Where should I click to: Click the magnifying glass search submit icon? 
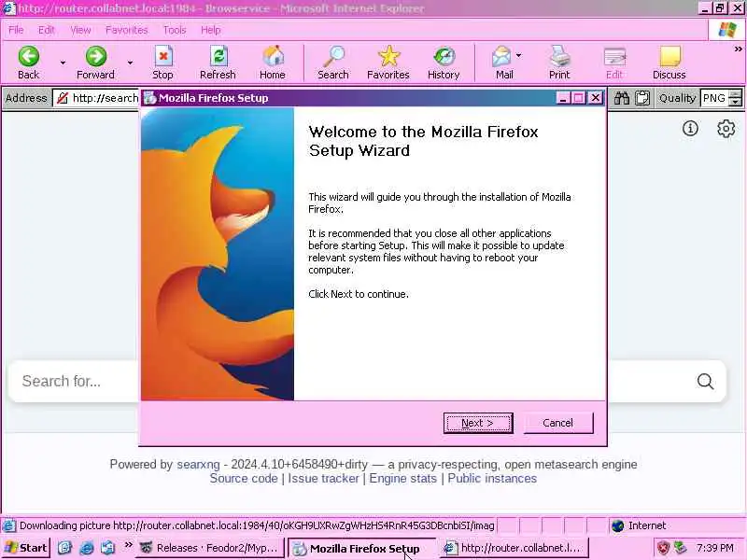click(x=706, y=381)
